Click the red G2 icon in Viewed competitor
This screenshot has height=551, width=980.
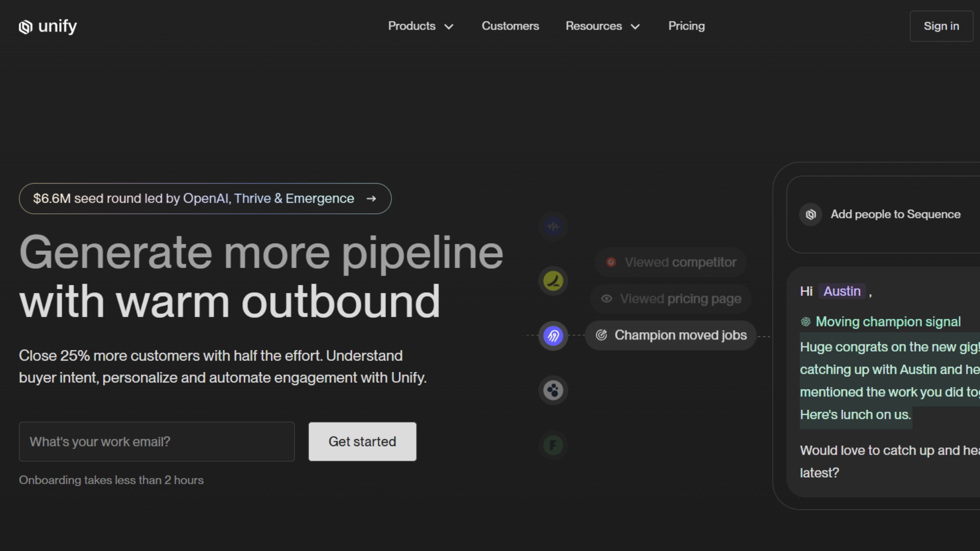click(x=611, y=262)
